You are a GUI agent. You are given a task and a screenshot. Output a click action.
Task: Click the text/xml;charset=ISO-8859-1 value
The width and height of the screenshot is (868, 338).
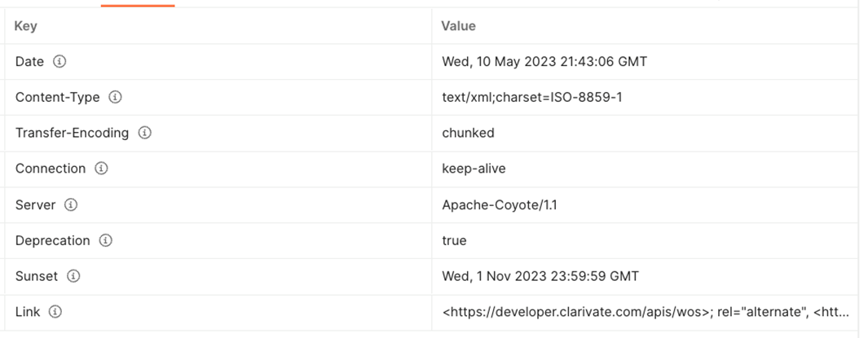coord(532,98)
